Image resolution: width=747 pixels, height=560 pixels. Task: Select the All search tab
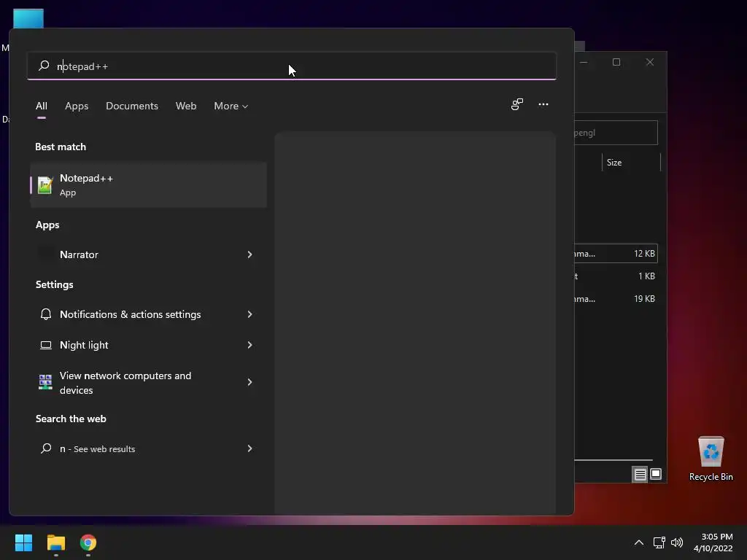pyautogui.click(x=42, y=106)
